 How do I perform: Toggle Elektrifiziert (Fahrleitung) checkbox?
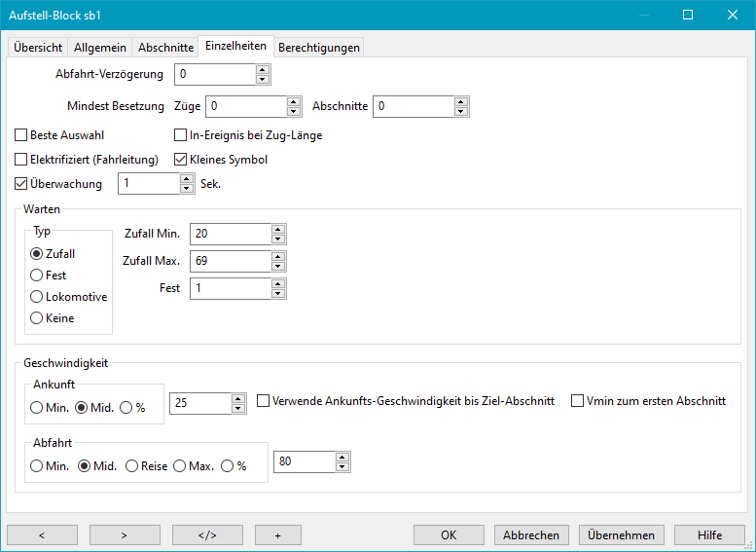tap(22, 160)
